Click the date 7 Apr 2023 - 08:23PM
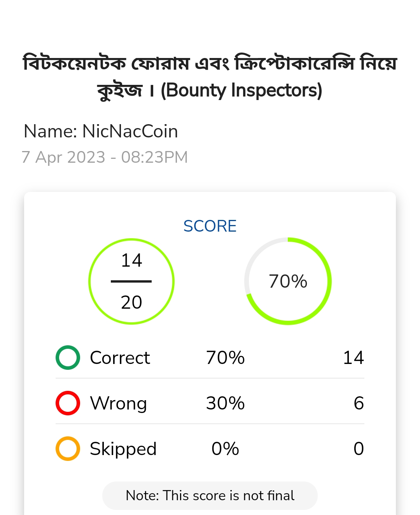The height and width of the screenshot is (515, 420). tap(105, 157)
